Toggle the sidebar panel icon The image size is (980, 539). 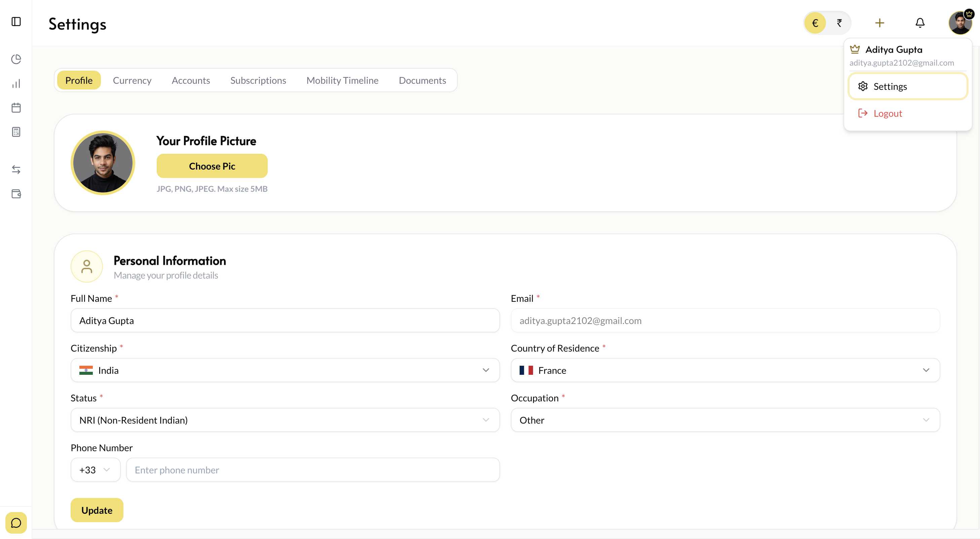point(16,22)
